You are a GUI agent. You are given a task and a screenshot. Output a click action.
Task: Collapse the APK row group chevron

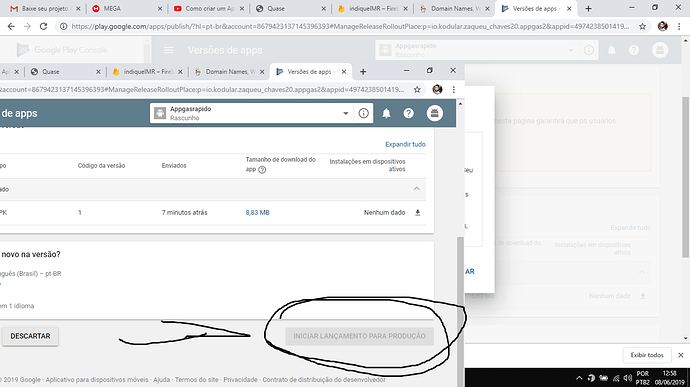point(416,189)
